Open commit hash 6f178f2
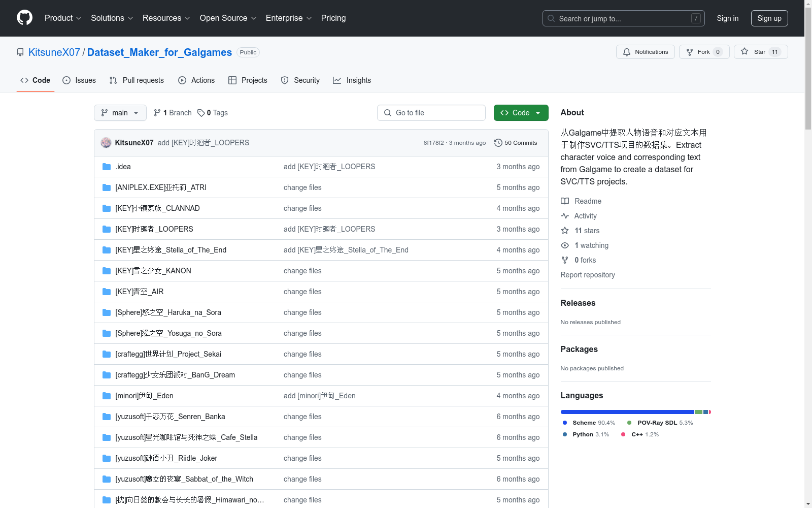The image size is (812, 508). [433, 143]
